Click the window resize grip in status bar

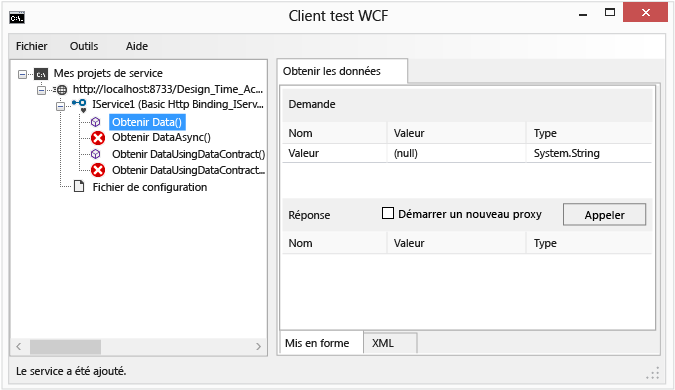click(x=653, y=374)
